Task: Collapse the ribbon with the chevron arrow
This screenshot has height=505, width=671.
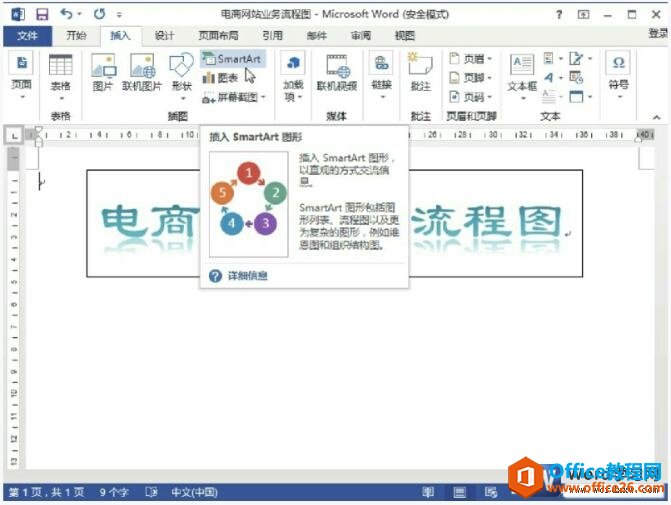Action: (656, 117)
